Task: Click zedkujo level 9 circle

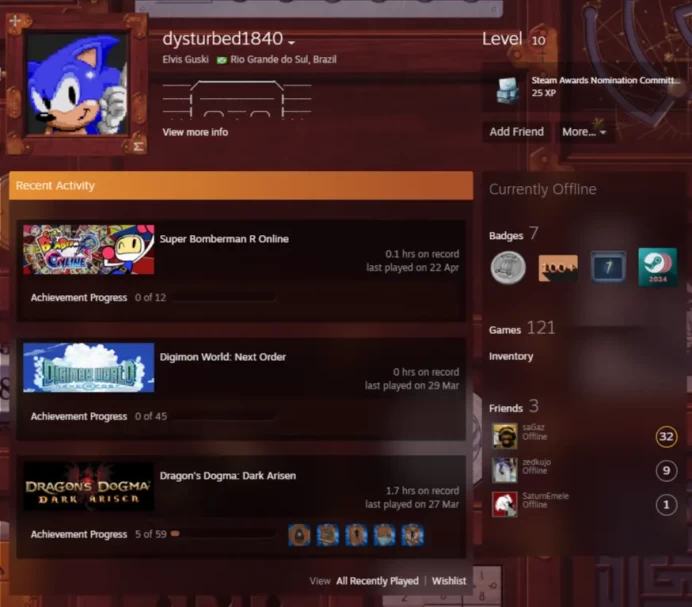Action: 666,471
